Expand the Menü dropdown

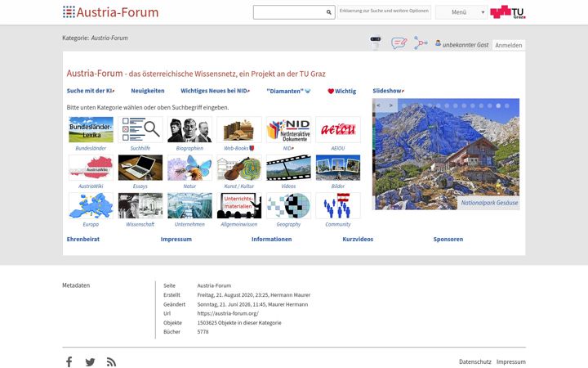tap(461, 12)
